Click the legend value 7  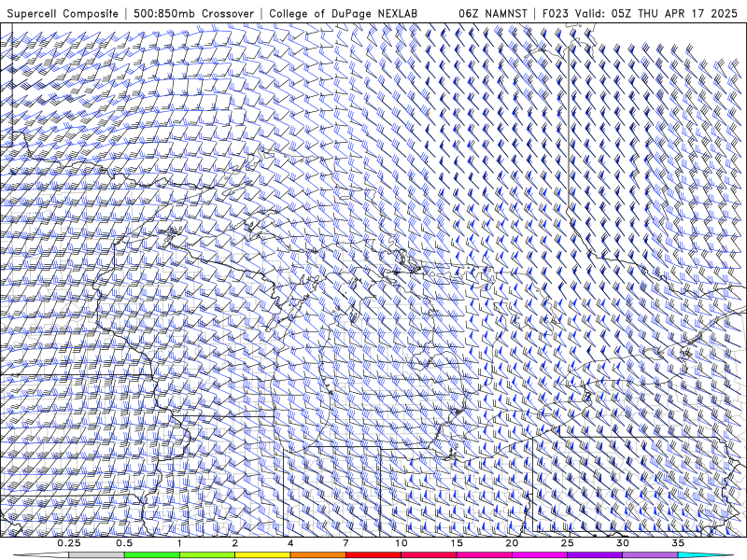345,543
